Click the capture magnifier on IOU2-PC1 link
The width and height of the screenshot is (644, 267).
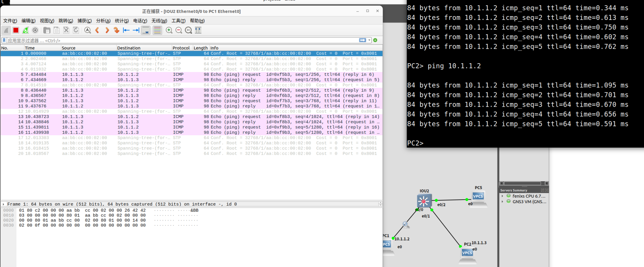pos(406,225)
